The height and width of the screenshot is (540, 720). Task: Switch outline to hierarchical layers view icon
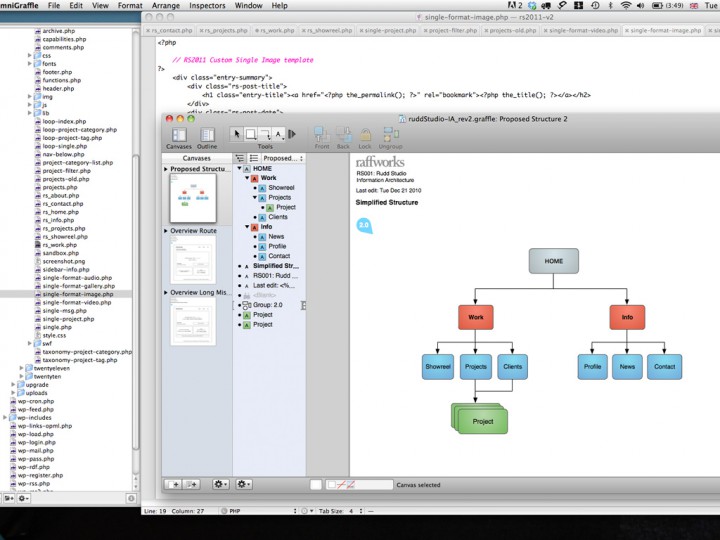240,158
